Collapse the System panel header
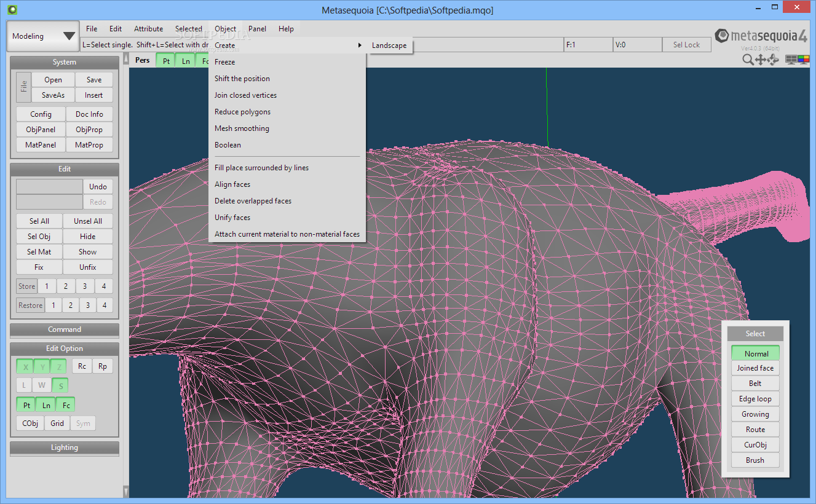The height and width of the screenshot is (504, 816). click(65, 62)
